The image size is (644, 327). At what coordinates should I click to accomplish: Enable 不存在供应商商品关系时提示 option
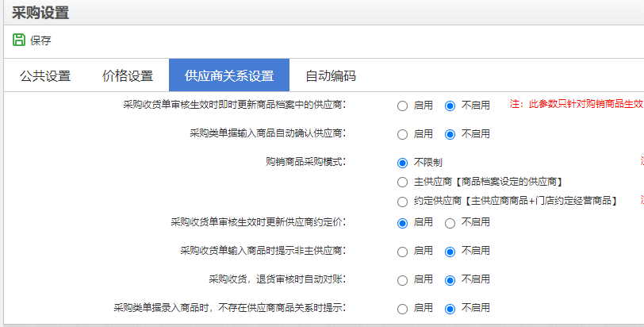(x=403, y=309)
